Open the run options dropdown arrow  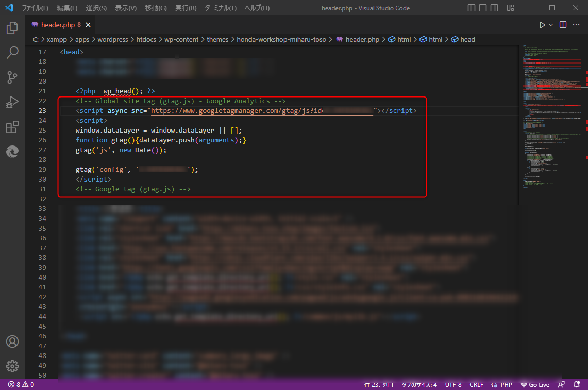tap(551, 25)
